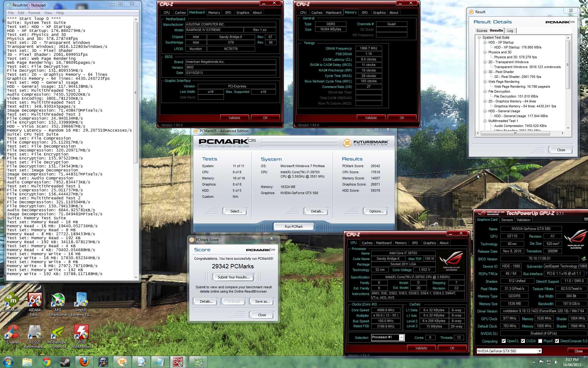
Task: Switch to Log tab in Result Details
Action: 510,31
